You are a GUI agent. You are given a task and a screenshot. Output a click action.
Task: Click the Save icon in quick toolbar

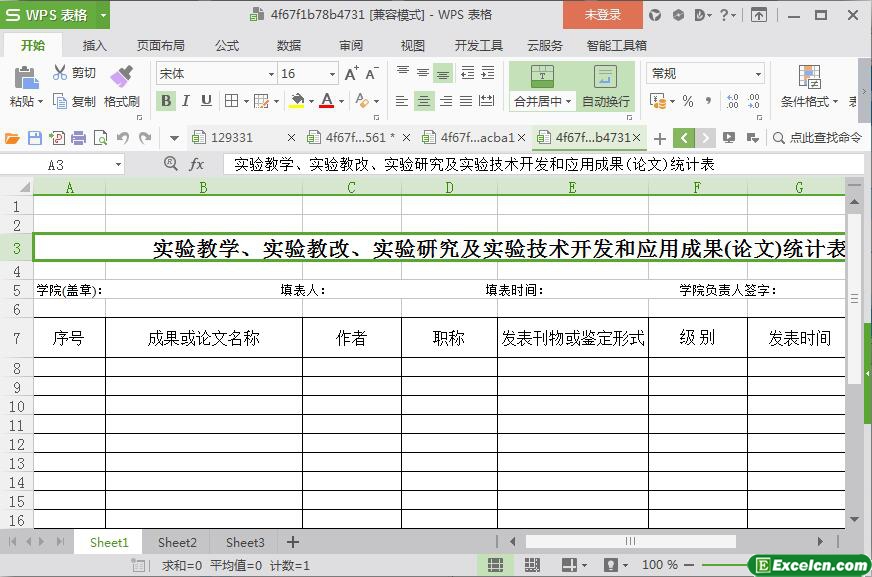[35, 138]
